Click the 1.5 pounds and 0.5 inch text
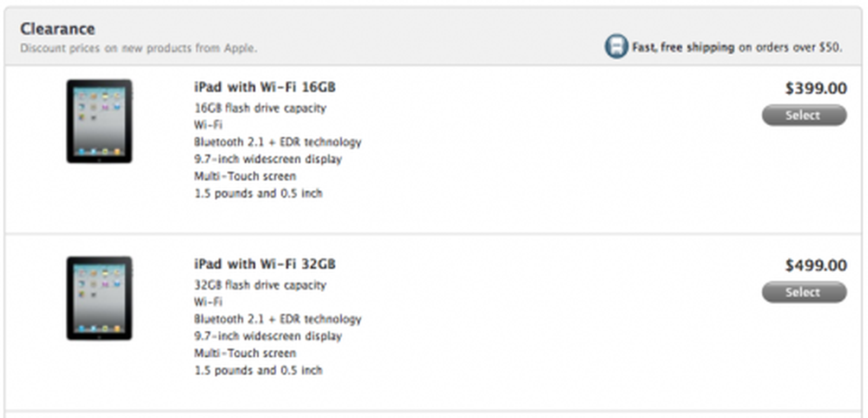 pyautogui.click(x=258, y=193)
